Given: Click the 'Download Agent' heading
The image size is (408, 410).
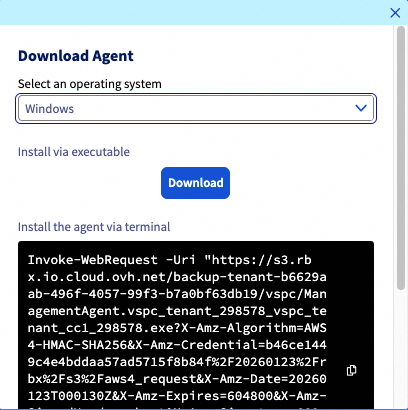Looking at the screenshot, I should click(76, 56).
